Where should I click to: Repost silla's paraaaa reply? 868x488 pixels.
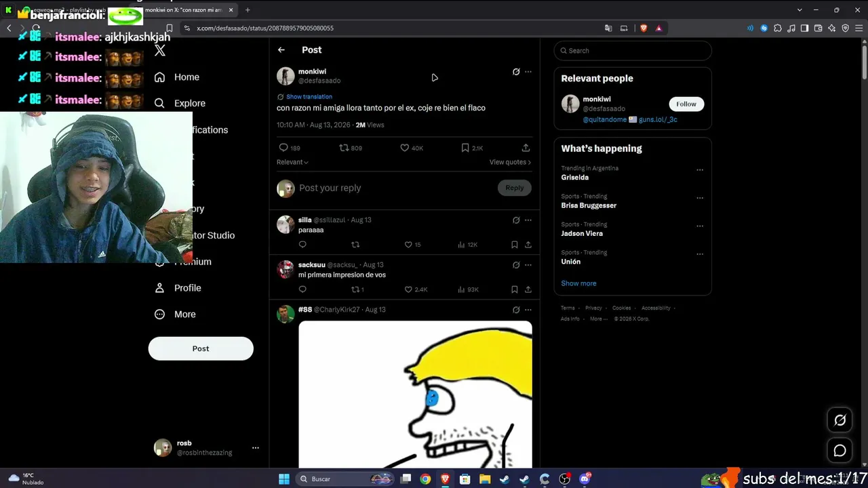[355, 245]
